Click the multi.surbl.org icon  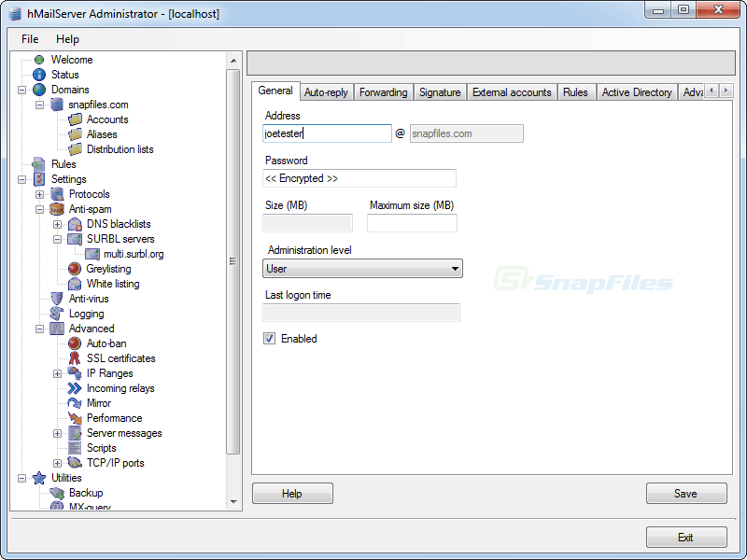pyautogui.click(x=92, y=254)
